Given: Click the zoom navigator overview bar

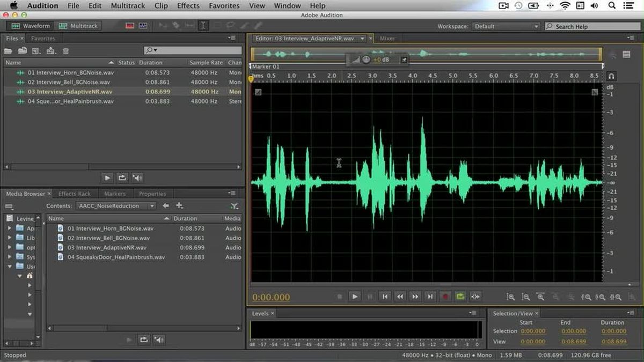Looking at the screenshot, I should coord(427,54).
